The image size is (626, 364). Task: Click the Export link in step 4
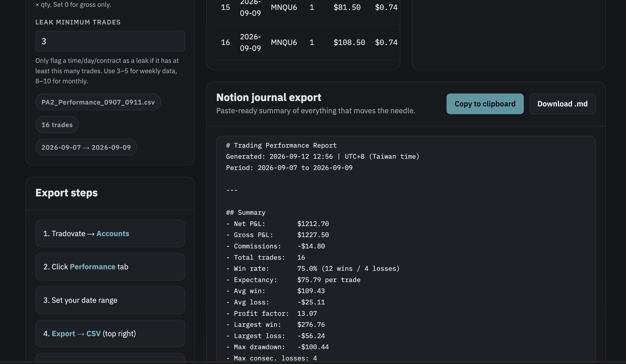pyautogui.click(x=63, y=333)
